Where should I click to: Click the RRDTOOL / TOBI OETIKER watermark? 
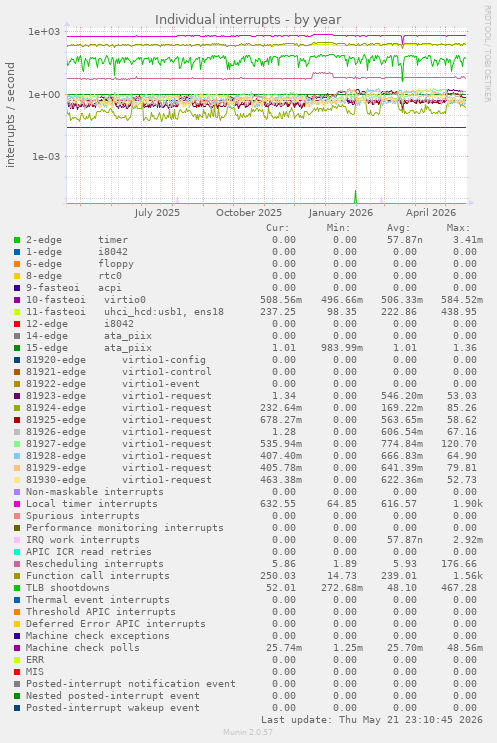(x=487, y=53)
